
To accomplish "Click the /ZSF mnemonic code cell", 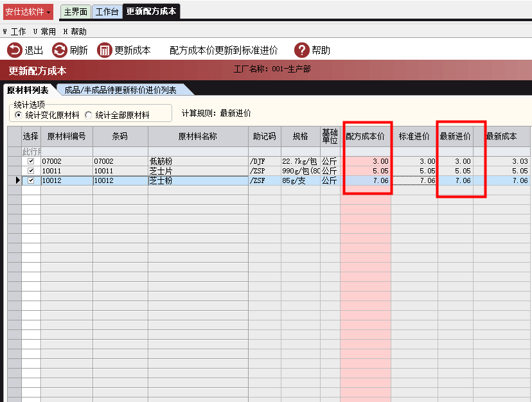I will tap(265, 180).
